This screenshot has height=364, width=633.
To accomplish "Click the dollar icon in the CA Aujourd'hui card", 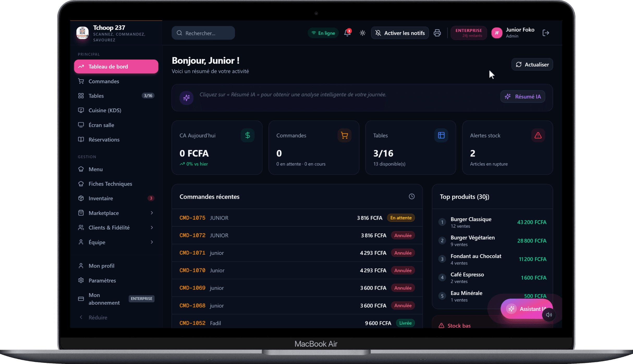I will click(x=247, y=135).
